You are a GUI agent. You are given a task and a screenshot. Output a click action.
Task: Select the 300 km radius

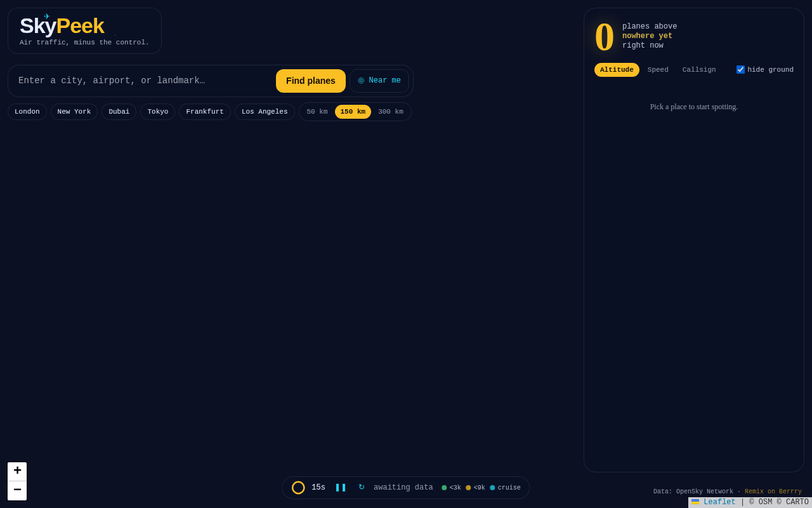[x=391, y=112]
